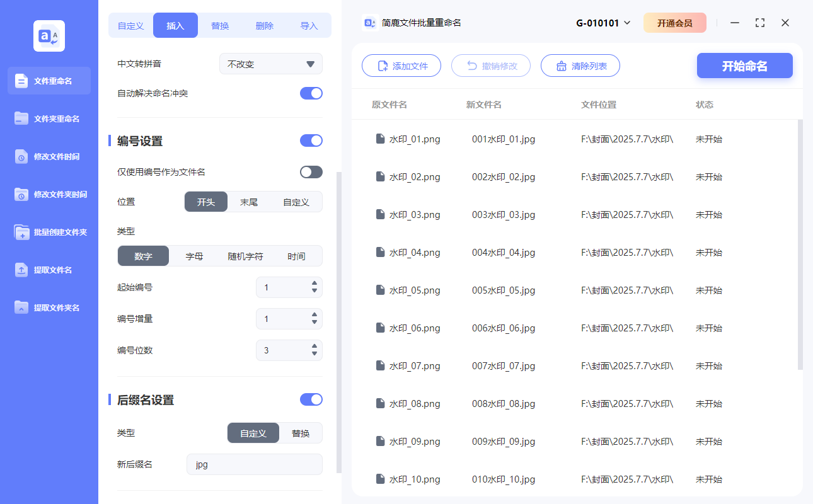This screenshot has height=504, width=813.
Task: Turn off the 编号设置 toggle
Action: point(311,140)
